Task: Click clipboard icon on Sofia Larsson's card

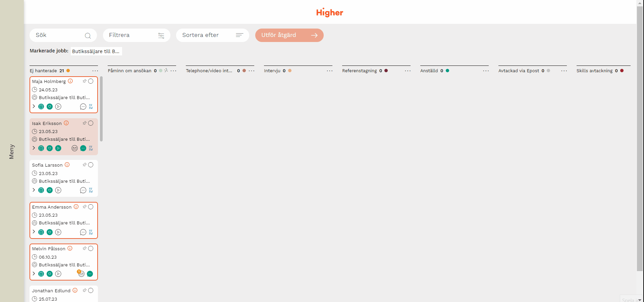Action: 41,190
